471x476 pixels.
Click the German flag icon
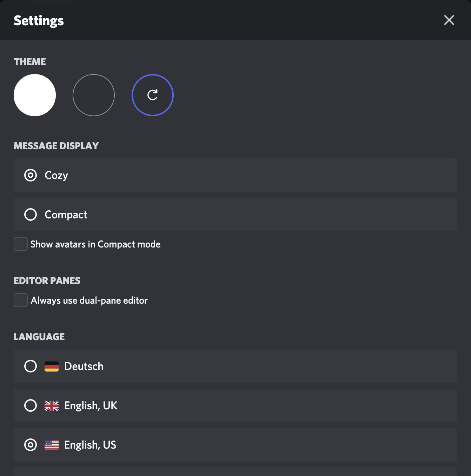point(52,366)
